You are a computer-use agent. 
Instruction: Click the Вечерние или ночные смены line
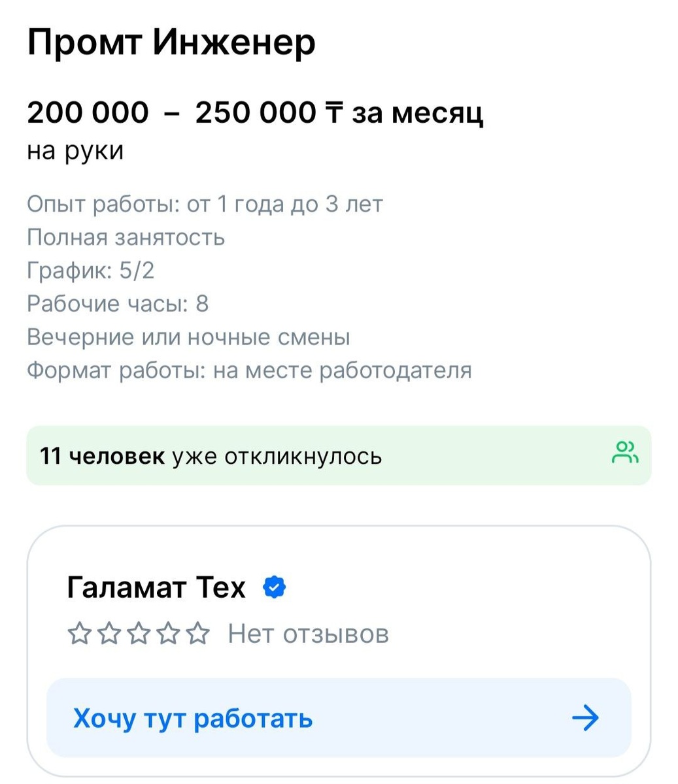click(x=188, y=337)
